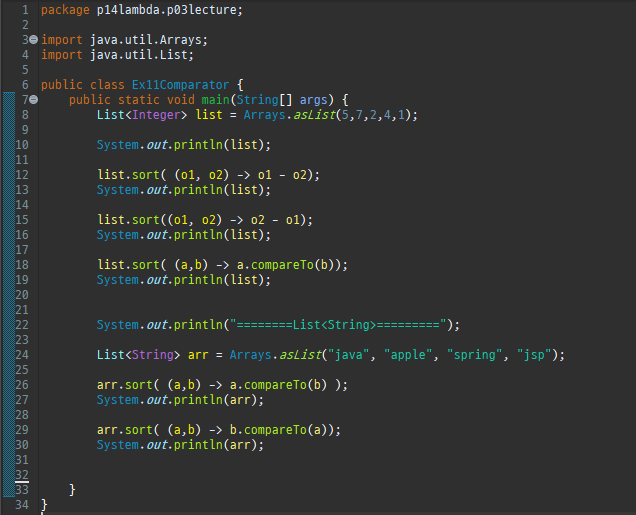Click 'println(arr)' on line 30

coord(215,445)
